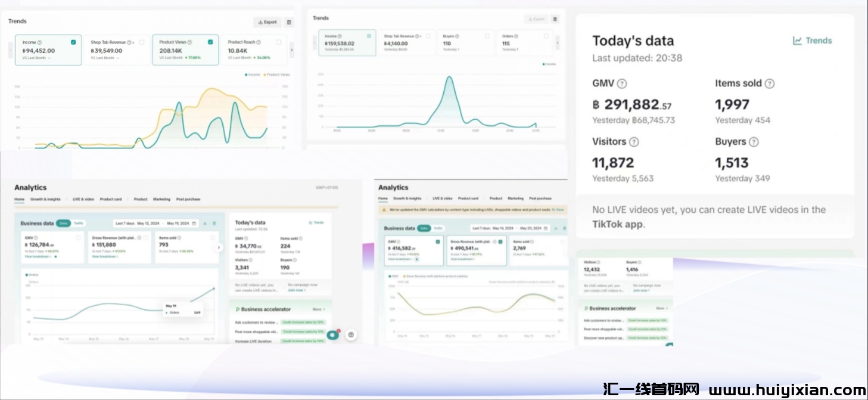
Task: Switch to Traffic toggle beside the left Business data Sales
Action: (x=78, y=224)
